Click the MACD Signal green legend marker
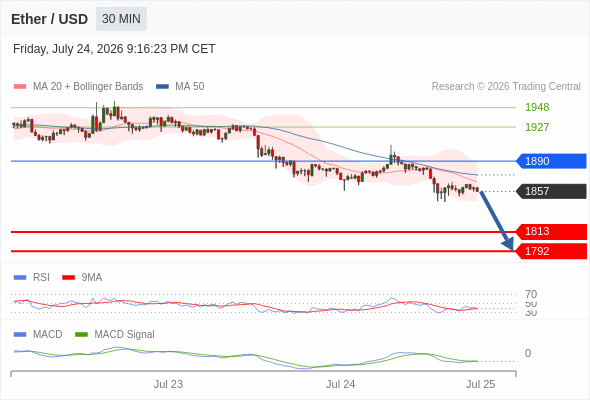Screen dimensions: 590x400 (81, 335)
